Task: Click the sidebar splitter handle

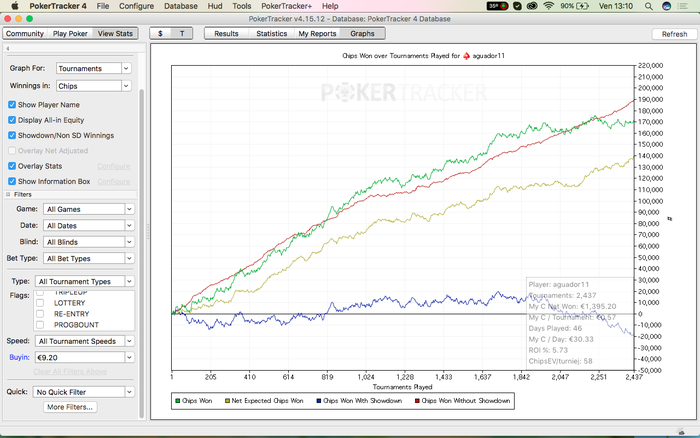Action: [148, 231]
